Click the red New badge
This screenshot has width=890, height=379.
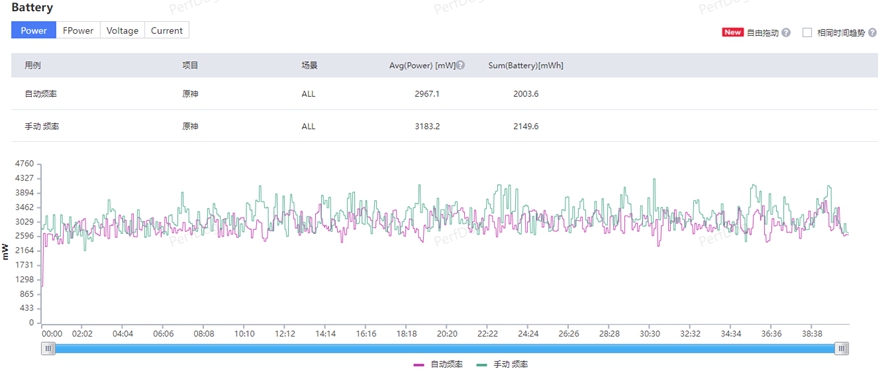point(732,32)
